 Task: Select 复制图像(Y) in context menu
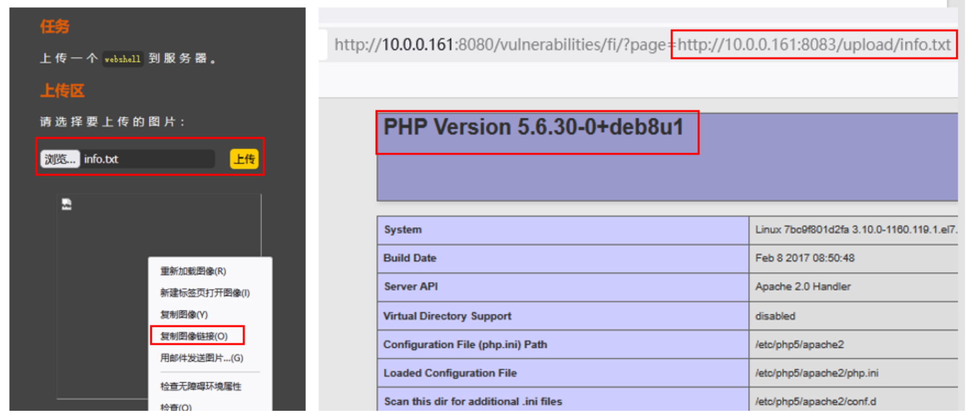click(x=184, y=314)
